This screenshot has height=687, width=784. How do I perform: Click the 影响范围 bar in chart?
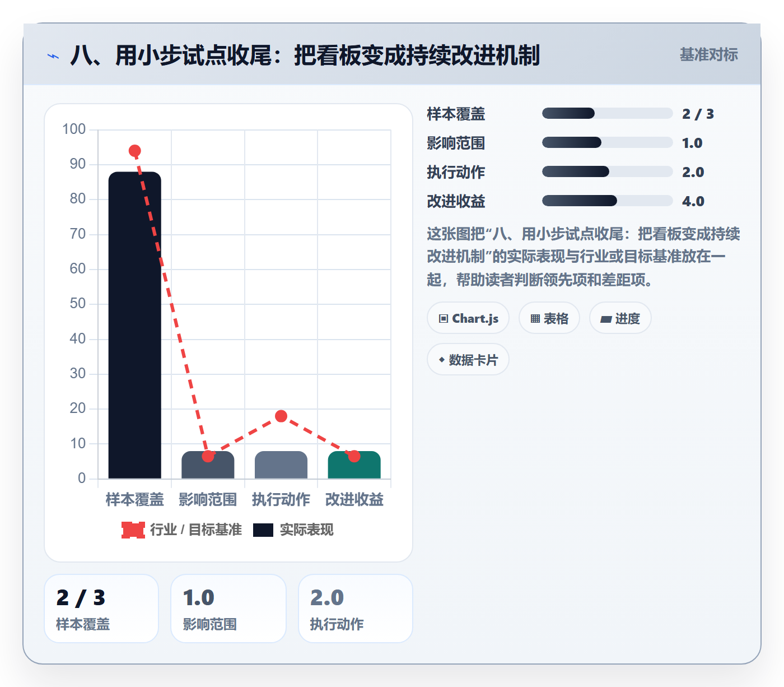208,465
